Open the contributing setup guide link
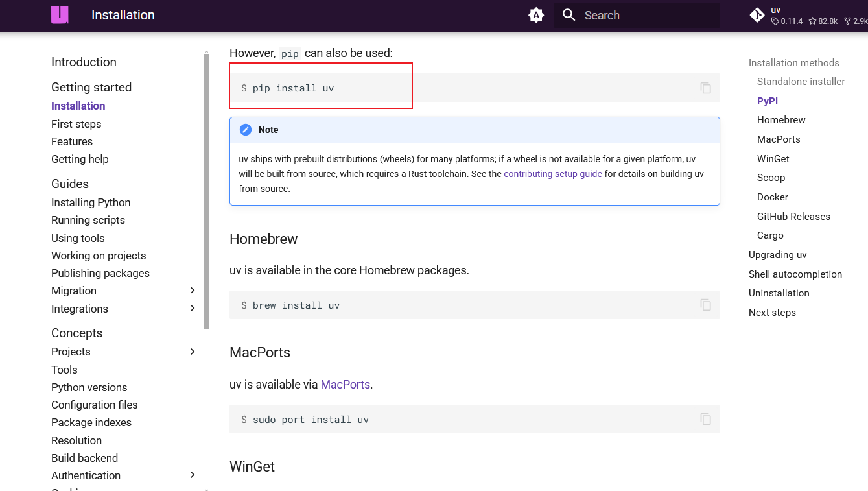868x491 pixels. (553, 174)
